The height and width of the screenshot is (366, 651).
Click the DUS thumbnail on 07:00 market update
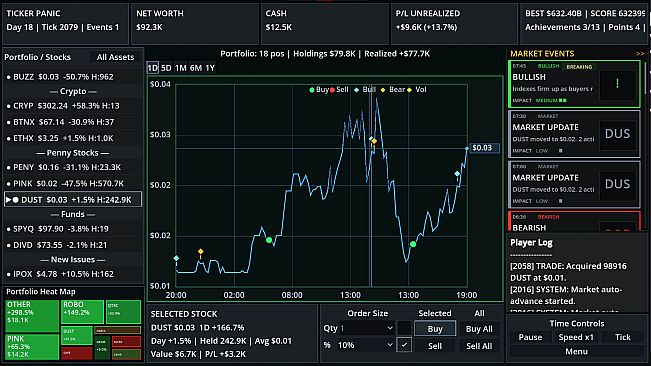tap(617, 184)
